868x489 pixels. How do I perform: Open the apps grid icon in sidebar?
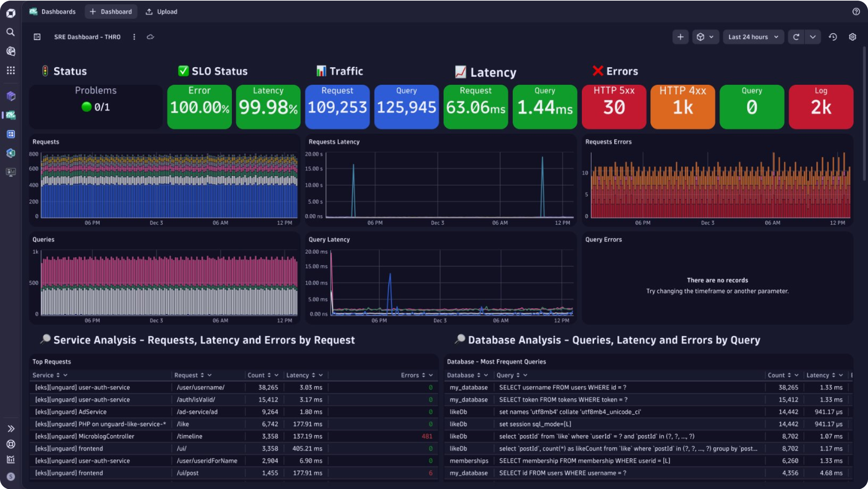click(11, 71)
